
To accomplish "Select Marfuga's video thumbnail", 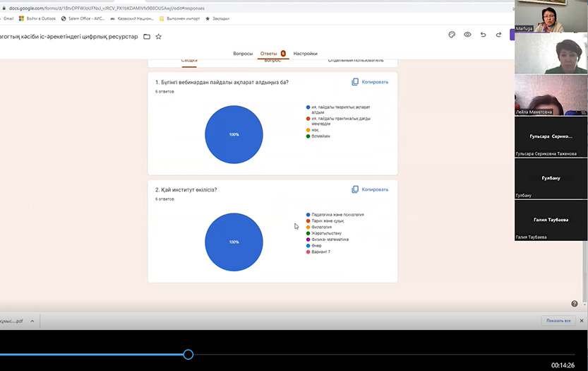I will [551, 17].
